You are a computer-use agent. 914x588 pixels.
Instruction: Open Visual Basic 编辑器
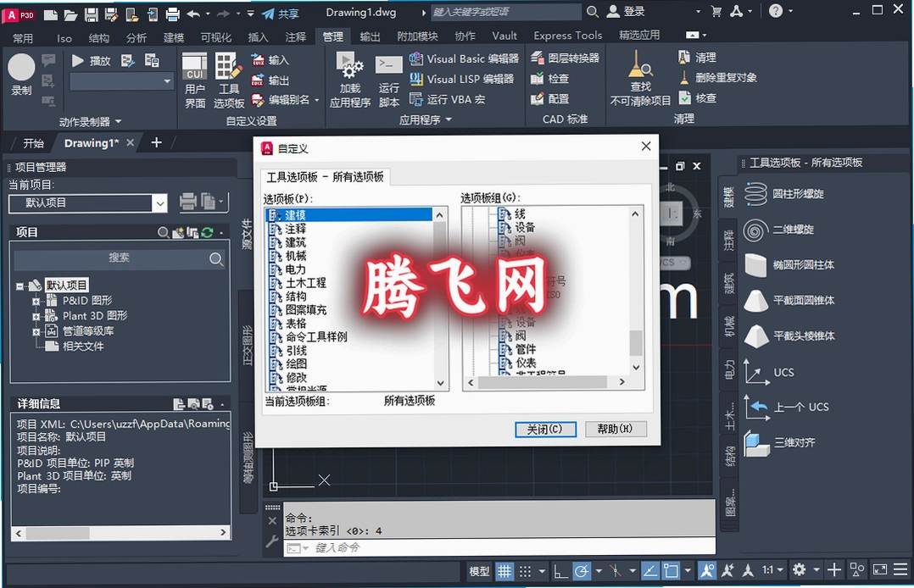tap(464, 58)
